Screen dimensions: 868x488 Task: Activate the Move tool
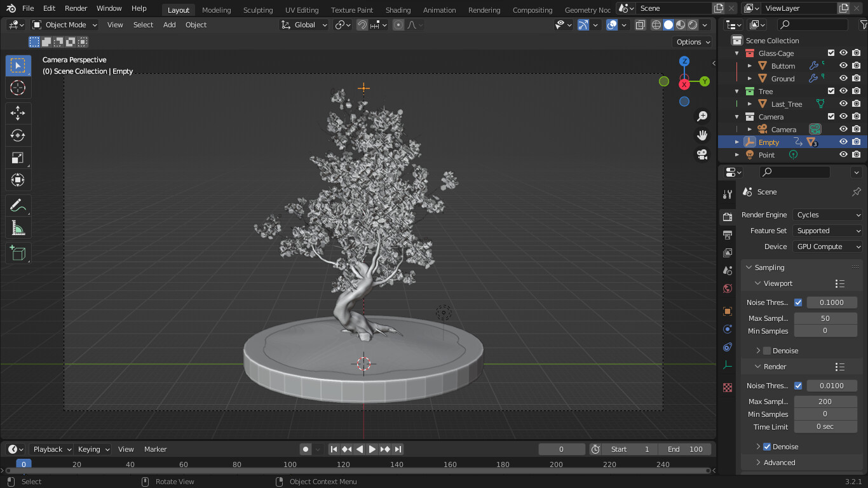point(18,113)
